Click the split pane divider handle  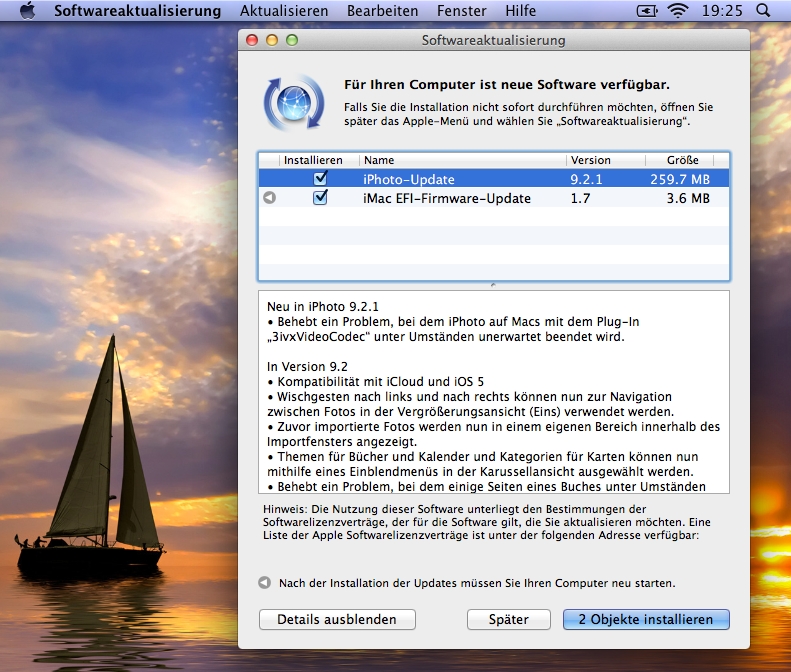[x=493, y=286]
